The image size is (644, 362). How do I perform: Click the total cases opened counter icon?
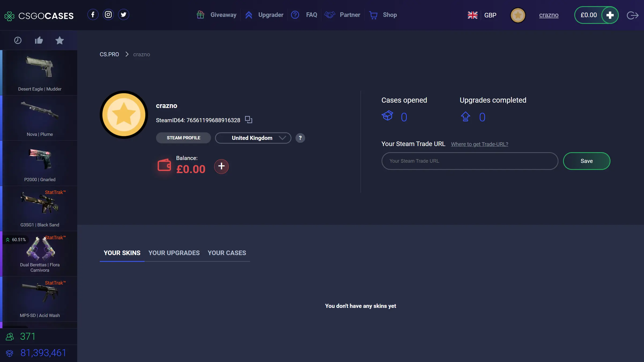point(10,353)
